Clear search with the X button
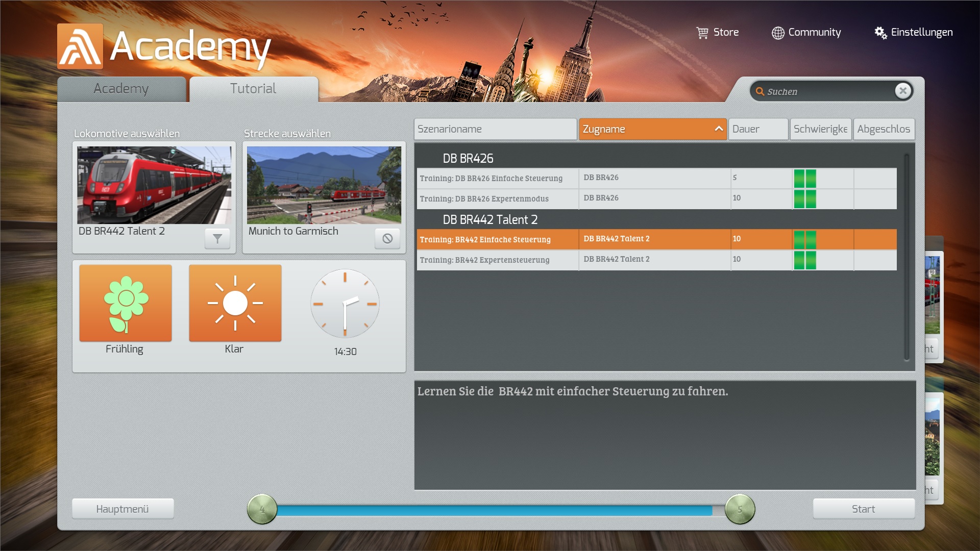The image size is (980, 551). pyautogui.click(x=903, y=91)
